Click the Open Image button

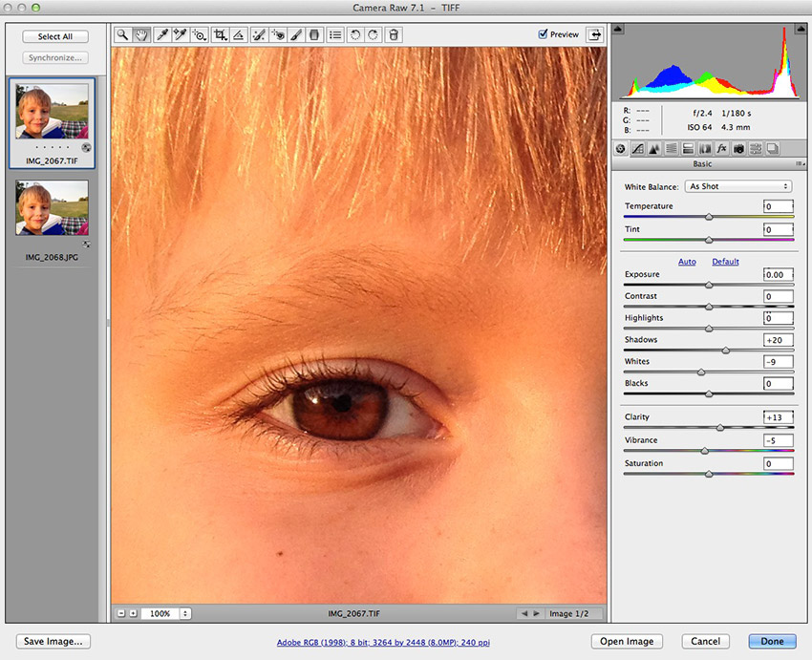tap(627, 641)
